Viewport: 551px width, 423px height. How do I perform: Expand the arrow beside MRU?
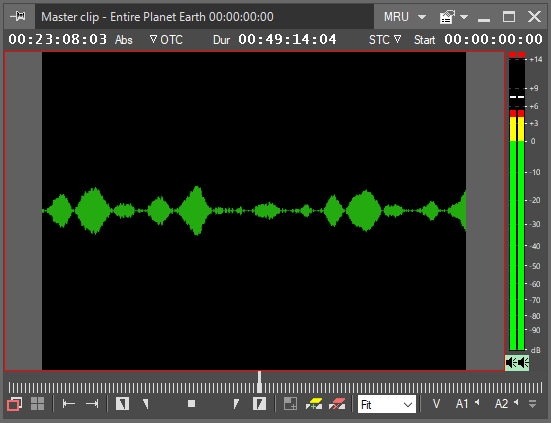click(422, 17)
